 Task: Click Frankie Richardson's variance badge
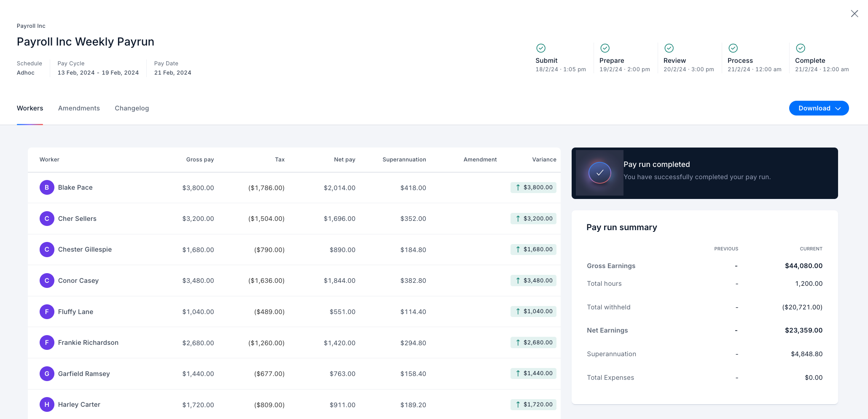tap(533, 343)
